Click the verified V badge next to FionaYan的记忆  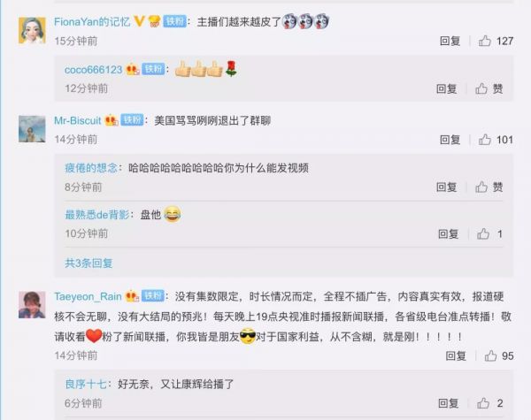(x=139, y=21)
